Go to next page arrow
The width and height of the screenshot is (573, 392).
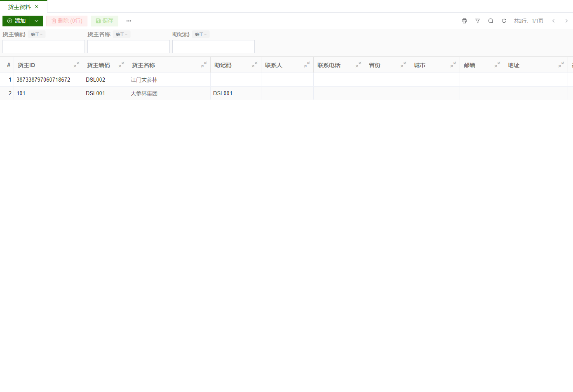pos(566,21)
